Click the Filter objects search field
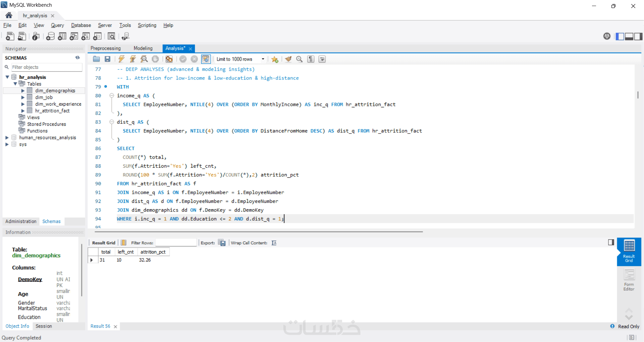Viewport: 644px width, 342px height. 47,67
